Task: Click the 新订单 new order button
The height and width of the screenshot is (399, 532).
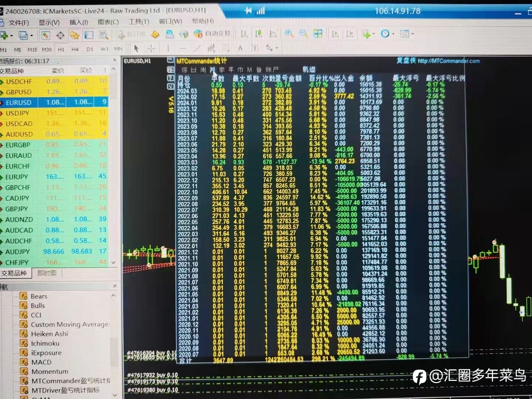Action: 132,34
